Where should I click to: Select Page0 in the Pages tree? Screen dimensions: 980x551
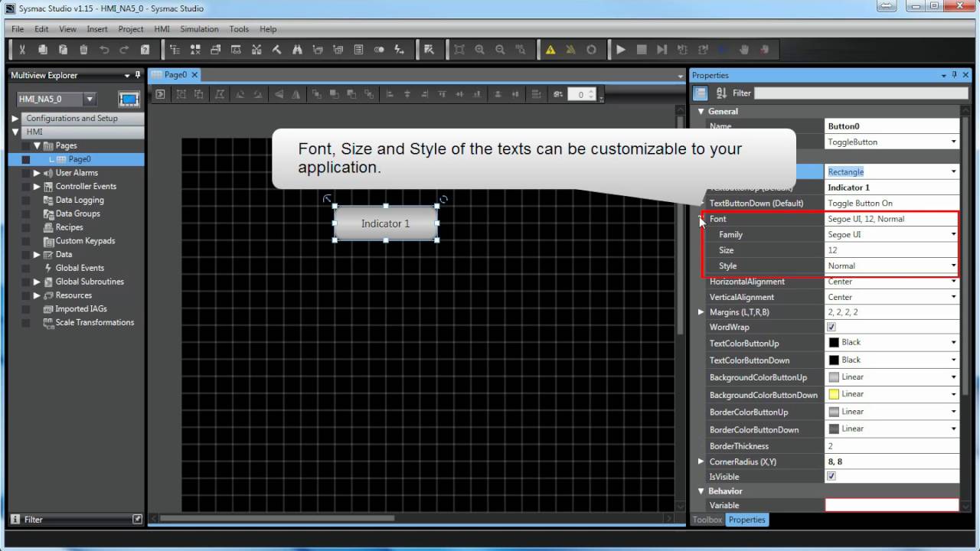click(80, 159)
